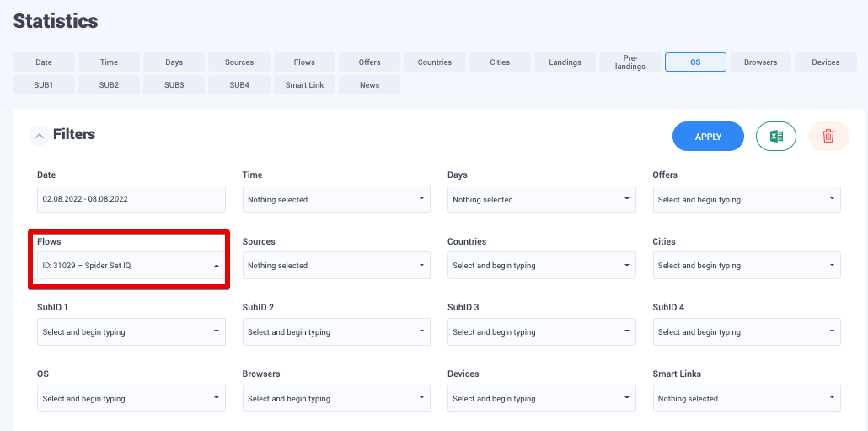Collapse the Filters section chevron

(39, 135)
